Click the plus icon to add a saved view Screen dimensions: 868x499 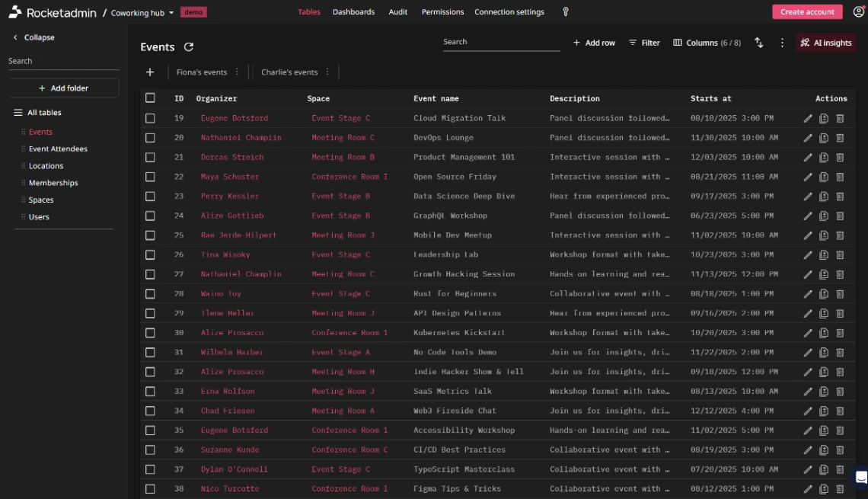click(149, 73)
